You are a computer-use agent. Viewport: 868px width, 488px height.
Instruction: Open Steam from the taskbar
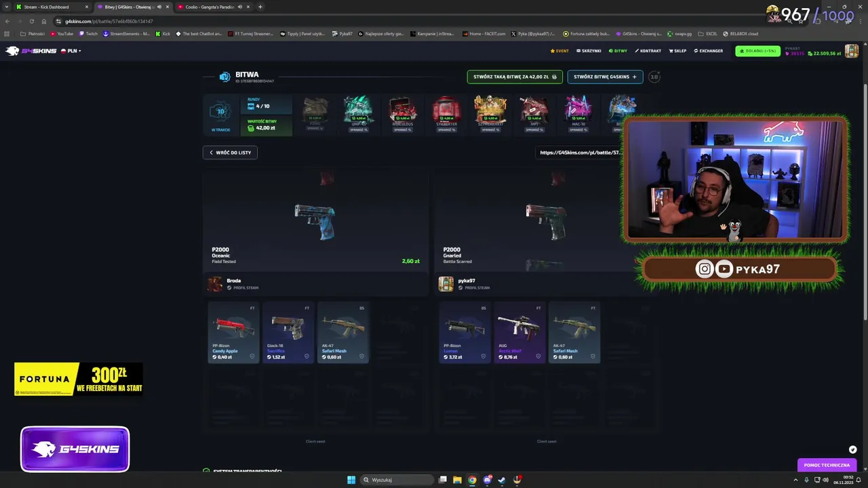coord(502,480)
